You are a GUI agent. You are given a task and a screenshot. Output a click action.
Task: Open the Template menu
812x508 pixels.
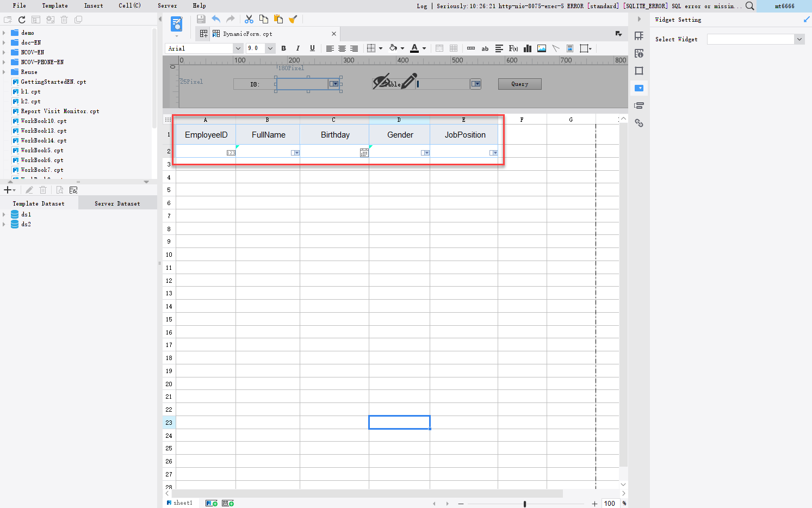tap(54, 6)
